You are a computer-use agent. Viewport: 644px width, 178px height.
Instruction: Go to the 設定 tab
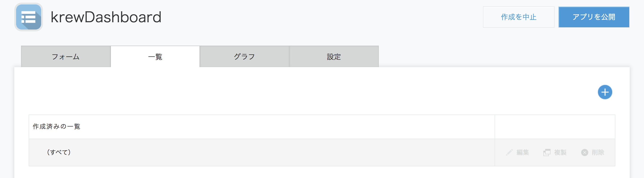pyautogui.click(x=334, y=57)
